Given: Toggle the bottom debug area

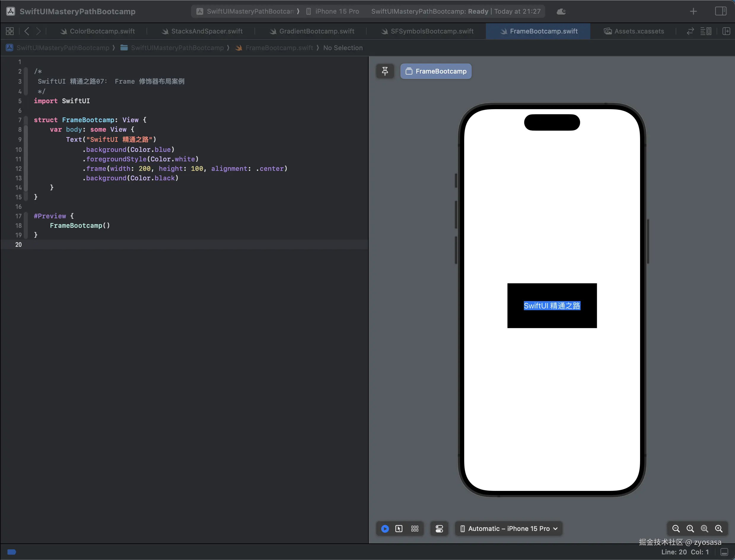Looking at the screenshot, I should pyautogui.click(x=724, y=552).
